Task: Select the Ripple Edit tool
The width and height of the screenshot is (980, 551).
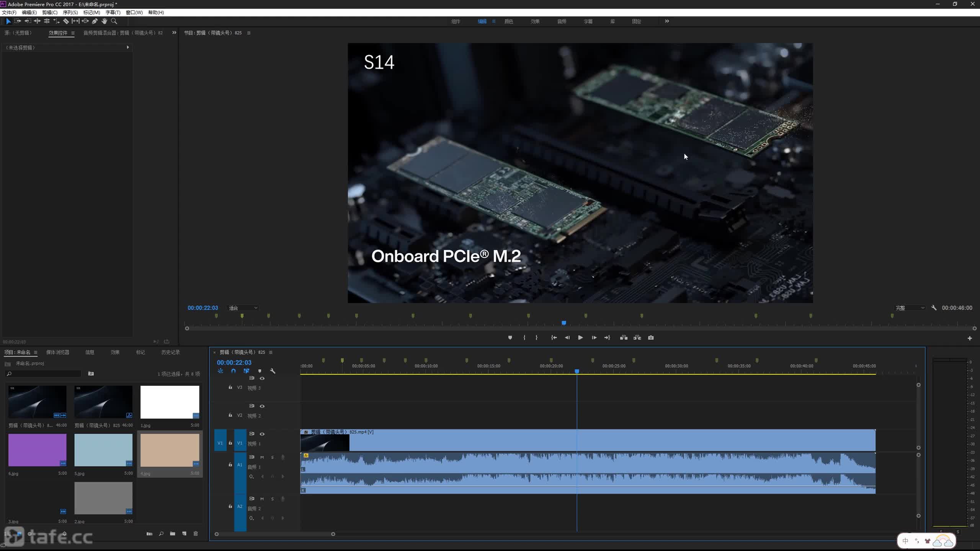Action: click(x=37, y=21)
